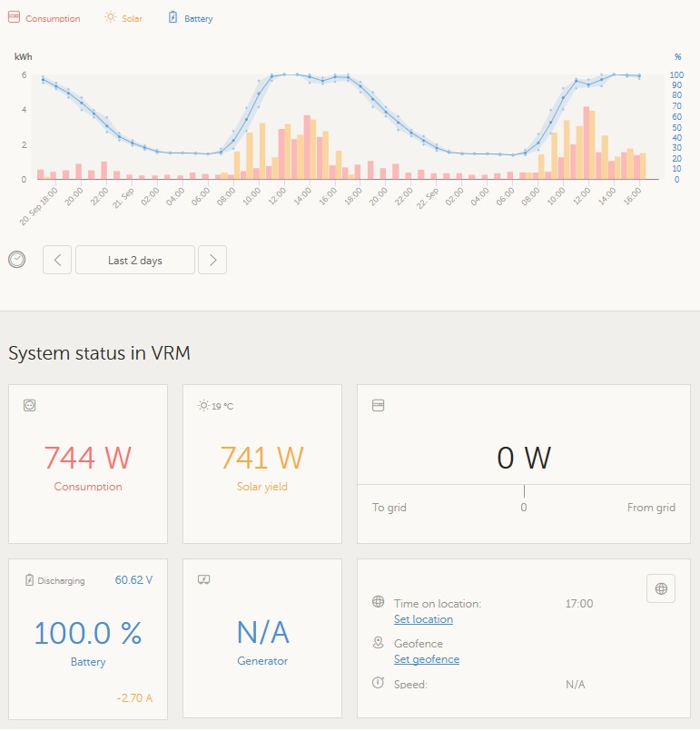The height and width of the screenshot is (731, 700).
Task: Click the -2.70 A battery current
Action: coord(134,698)
